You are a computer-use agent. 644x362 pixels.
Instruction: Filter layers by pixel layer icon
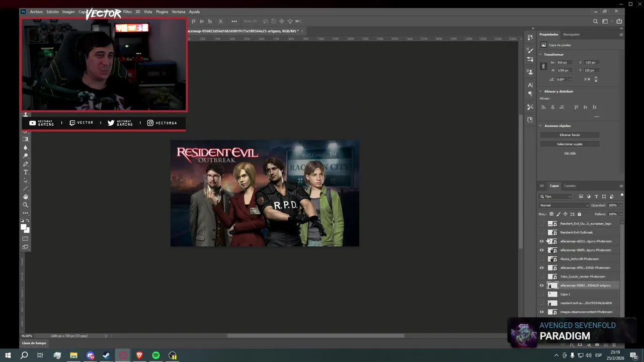581,197
